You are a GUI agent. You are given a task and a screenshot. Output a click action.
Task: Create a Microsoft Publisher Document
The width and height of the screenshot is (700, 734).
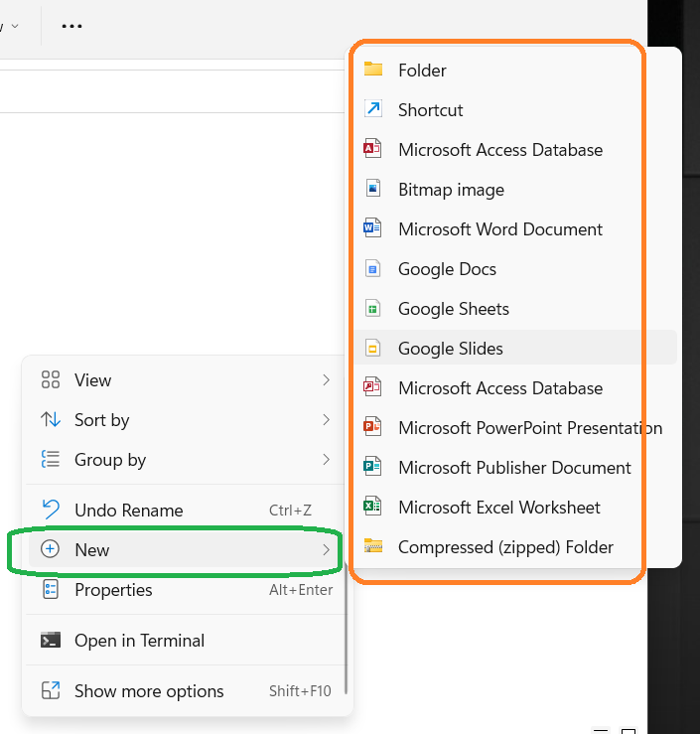[x=515, y=468]
